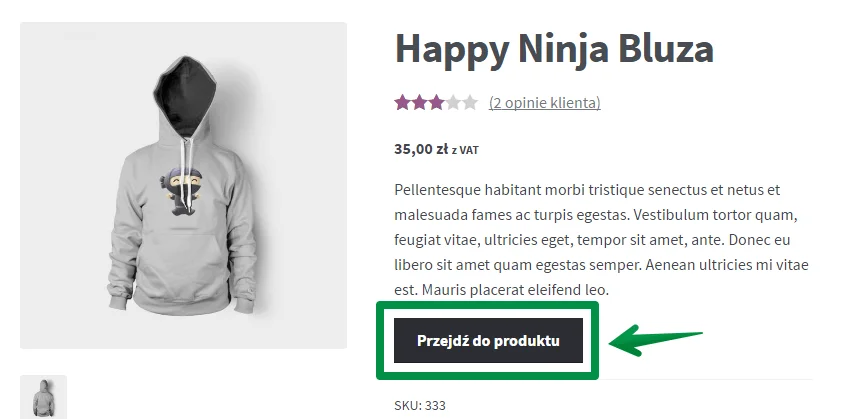Screen dimensions: 851x419
Task: Open the "2 opinie klienta" reviews link
Action: (x=544, y=103)
